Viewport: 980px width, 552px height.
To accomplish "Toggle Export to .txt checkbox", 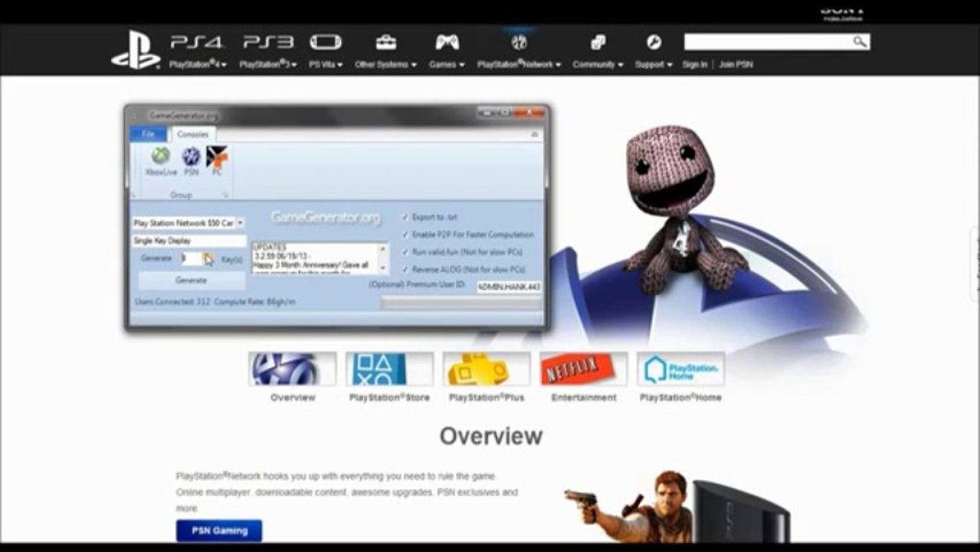I will tap(405, 218).
